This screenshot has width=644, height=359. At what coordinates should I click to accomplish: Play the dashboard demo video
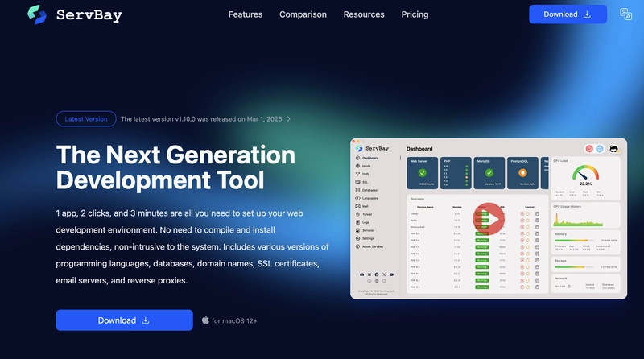tap(489, 219)
